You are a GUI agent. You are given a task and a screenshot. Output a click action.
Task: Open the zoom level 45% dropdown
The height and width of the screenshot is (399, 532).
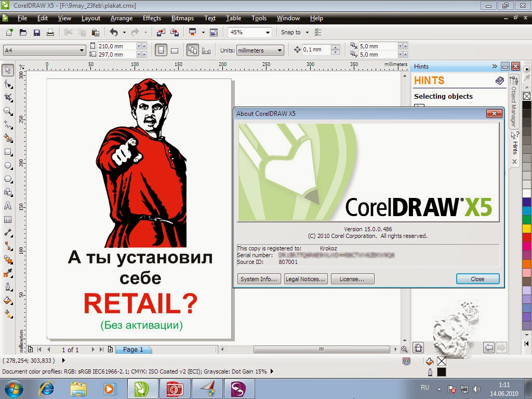point(268,33)
